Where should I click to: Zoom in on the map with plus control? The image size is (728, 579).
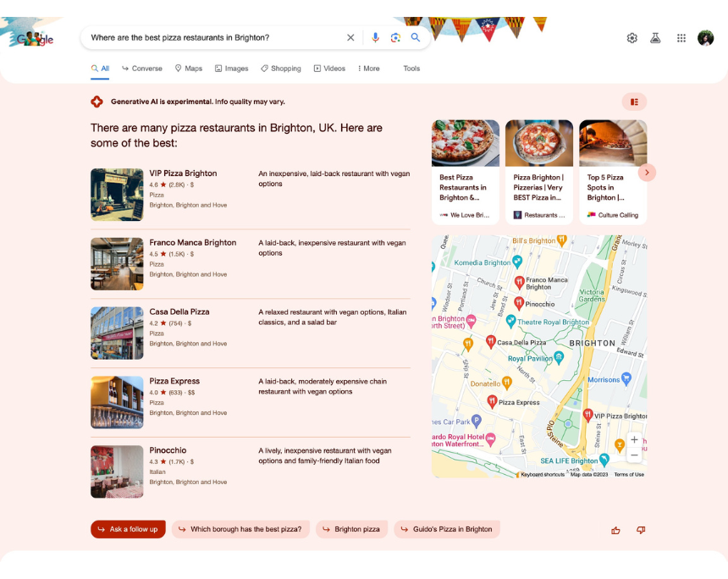(x=634, y=439)
